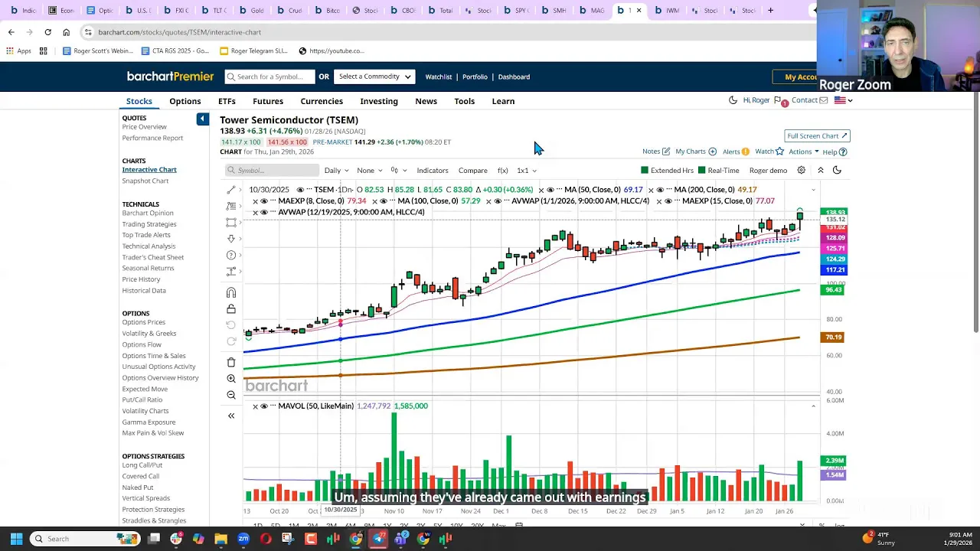Open the Futures menu tab
This screenshot has width=980, height=551.
coord(268,101)
